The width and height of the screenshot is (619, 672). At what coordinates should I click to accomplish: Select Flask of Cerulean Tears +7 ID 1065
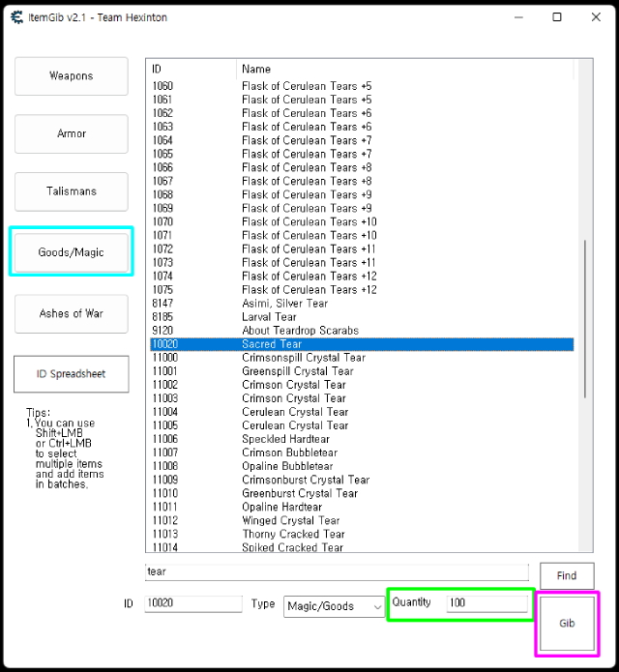click(x=362, y=155)
